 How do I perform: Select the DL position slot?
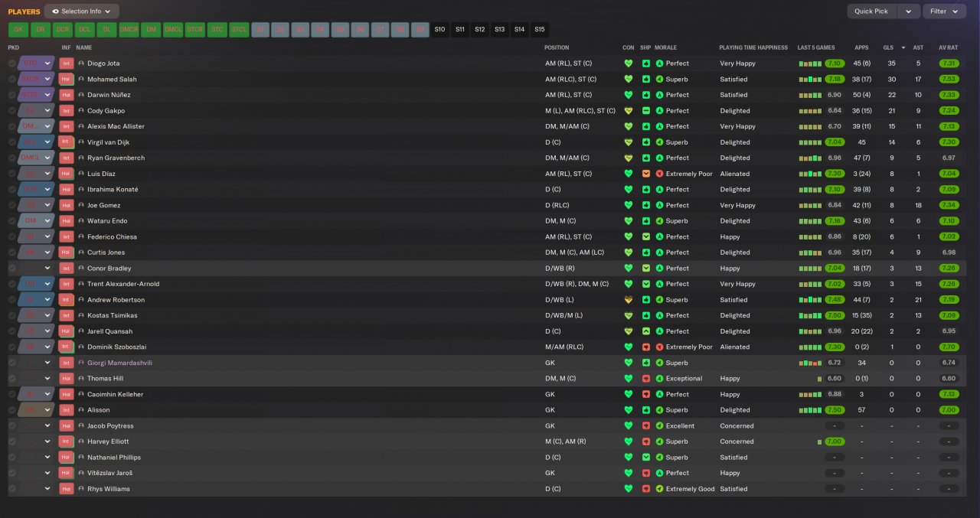[x=107, y=30]
